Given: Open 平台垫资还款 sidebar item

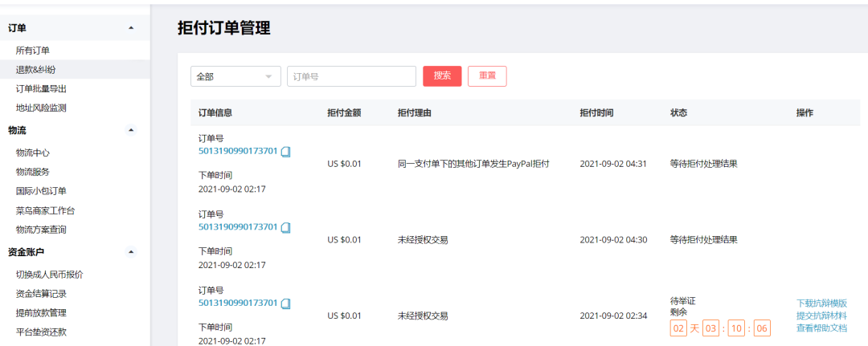Looking at the screenshot, I should coord(42,332).
